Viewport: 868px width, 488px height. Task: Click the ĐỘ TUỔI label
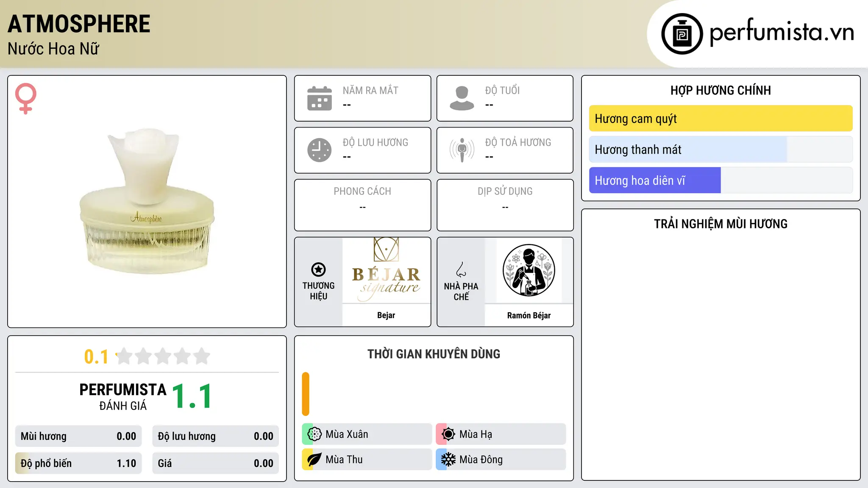click(502, 90)
